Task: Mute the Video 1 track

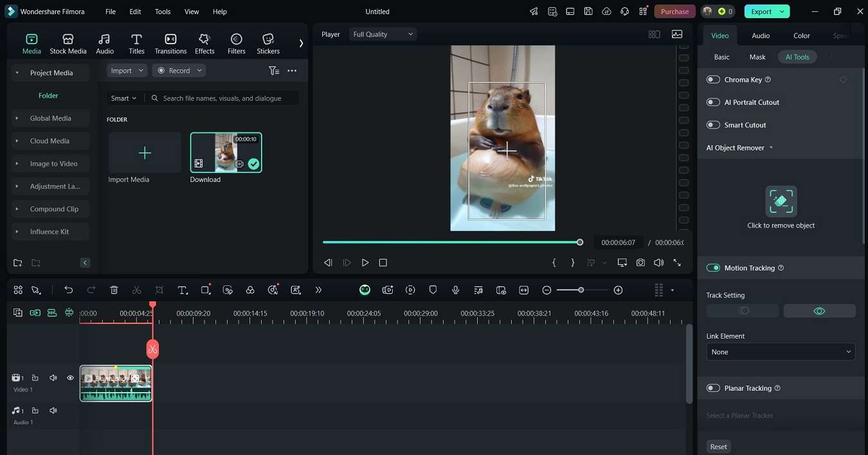Action: point(53,378)
